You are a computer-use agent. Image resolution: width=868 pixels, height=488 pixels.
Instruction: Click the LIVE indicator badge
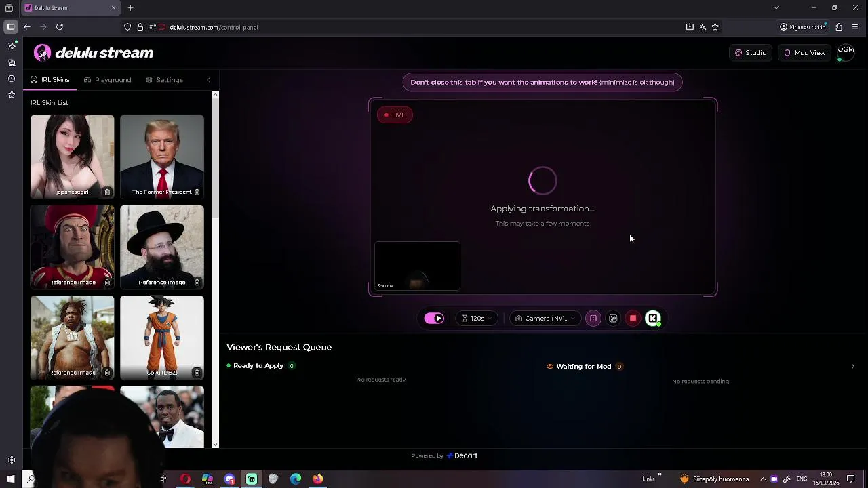coord(395,115)
